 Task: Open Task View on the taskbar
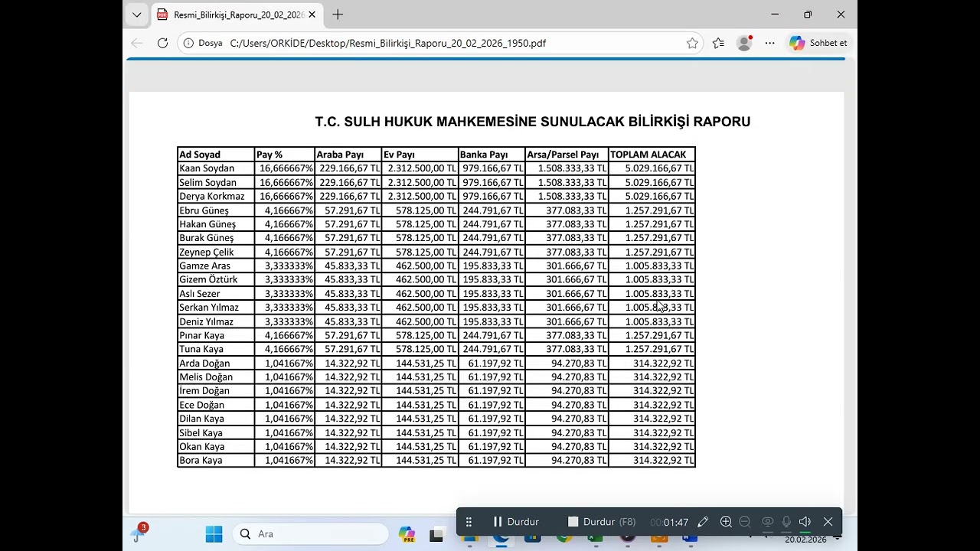pyautogui.click(x=436, y=535)
